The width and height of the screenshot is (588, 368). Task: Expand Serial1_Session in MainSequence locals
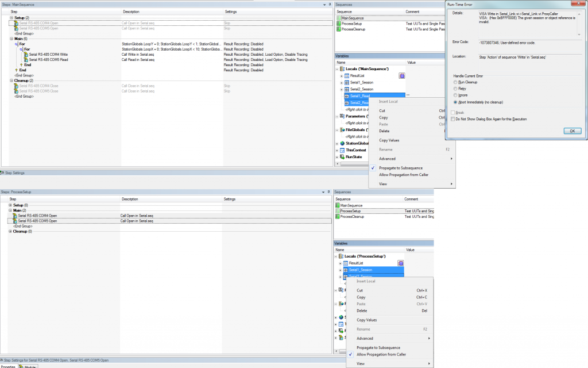click(x=342, y=82)
